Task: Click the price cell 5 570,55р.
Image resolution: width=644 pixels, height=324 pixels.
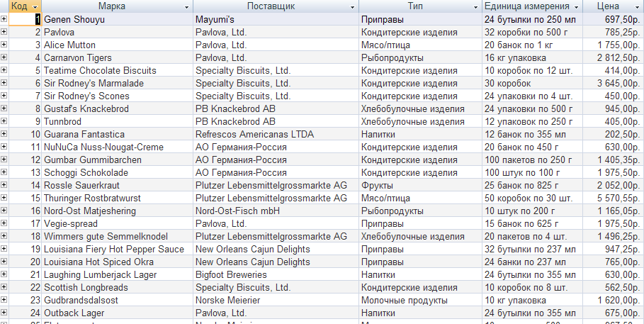Action: (614, 198)
